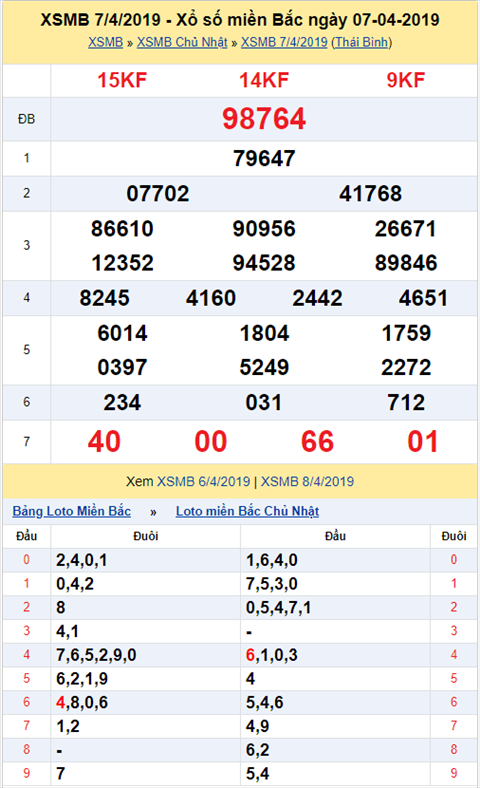This screenshot has height=788, width=480.
Task: Open the Thái Bình link
Action: click(x=362, y=42)
